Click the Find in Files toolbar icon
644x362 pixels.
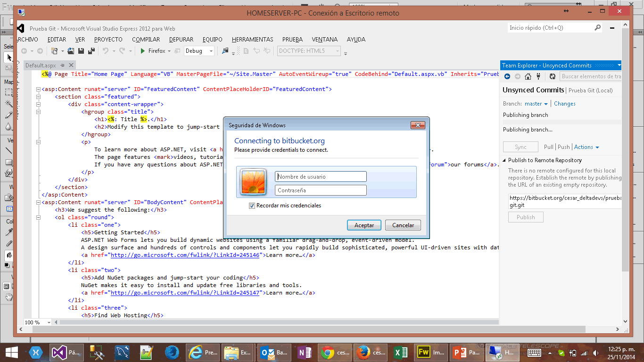pyautogui.click(x=225, y=51)
